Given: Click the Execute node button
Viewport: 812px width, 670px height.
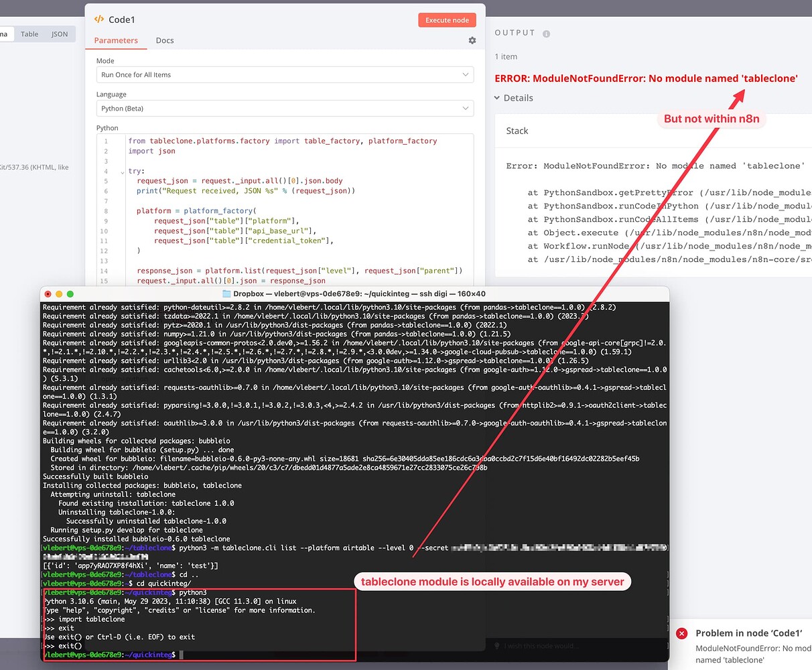Looking at the screenshot, I should click(x=447, y=20).
